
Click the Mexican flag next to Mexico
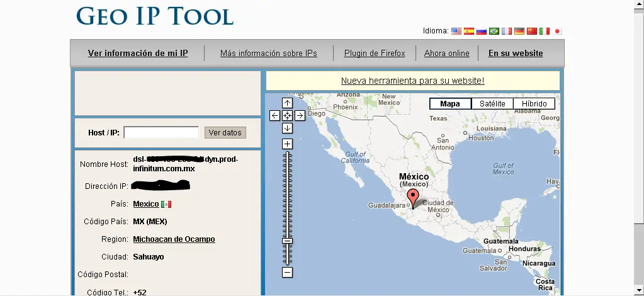pos(166,204)
